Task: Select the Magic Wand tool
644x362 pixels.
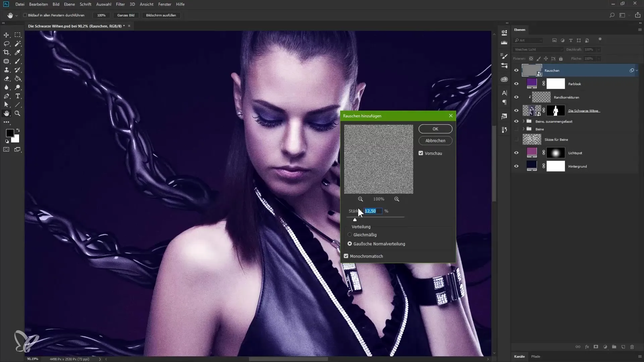Action: pos(17,44)
